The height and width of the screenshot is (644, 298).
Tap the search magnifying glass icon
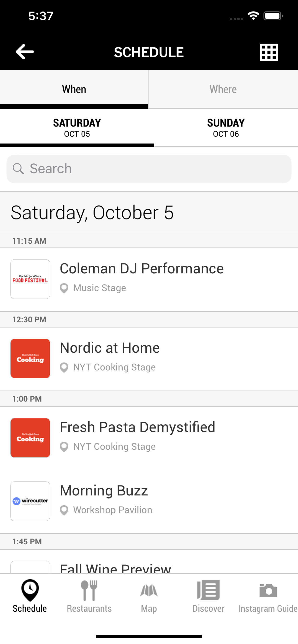[x=18, y=169]
